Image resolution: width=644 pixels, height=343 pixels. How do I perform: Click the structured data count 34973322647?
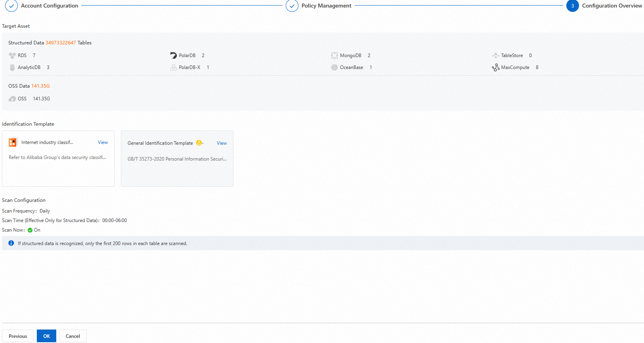tap(61, 43)
